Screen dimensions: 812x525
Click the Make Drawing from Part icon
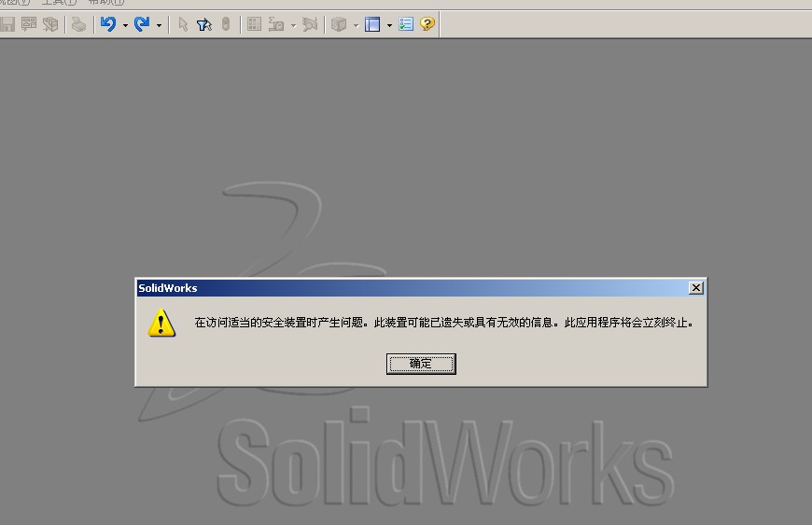pos(29,24)
